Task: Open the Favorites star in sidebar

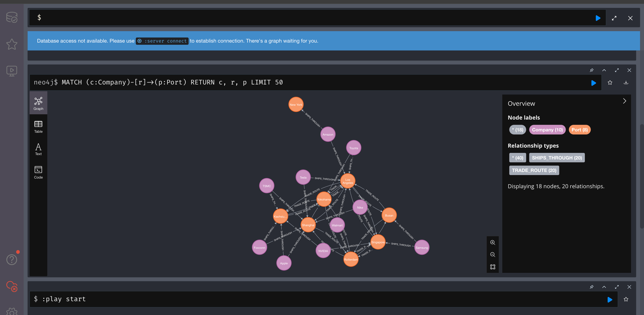Action: click(12, 44)
